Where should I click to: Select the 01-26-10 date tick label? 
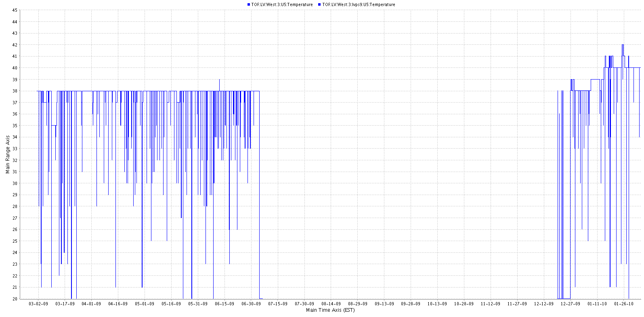click(x=624, y=304)
